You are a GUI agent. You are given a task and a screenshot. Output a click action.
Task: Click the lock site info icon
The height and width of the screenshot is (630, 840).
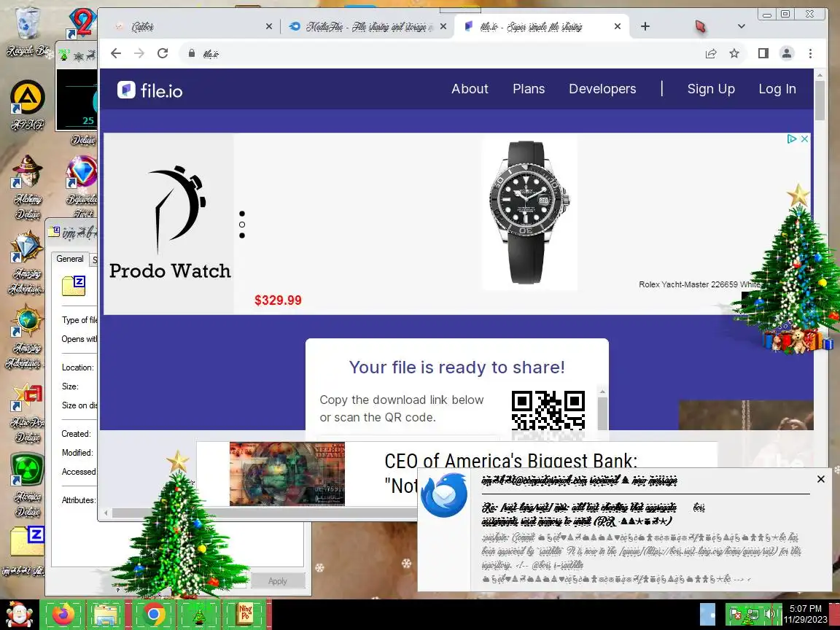191,53
